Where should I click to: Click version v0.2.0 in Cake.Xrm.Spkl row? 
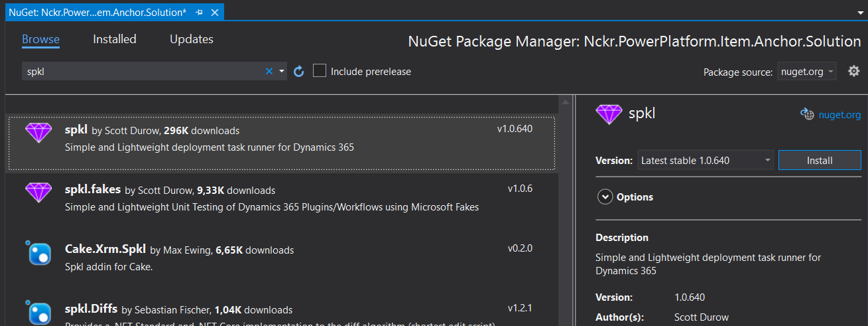[x=520, y=248]
